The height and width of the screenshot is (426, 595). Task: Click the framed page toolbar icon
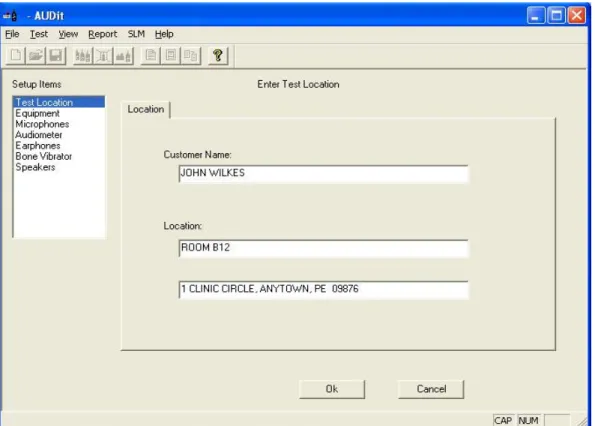[171, 56]
